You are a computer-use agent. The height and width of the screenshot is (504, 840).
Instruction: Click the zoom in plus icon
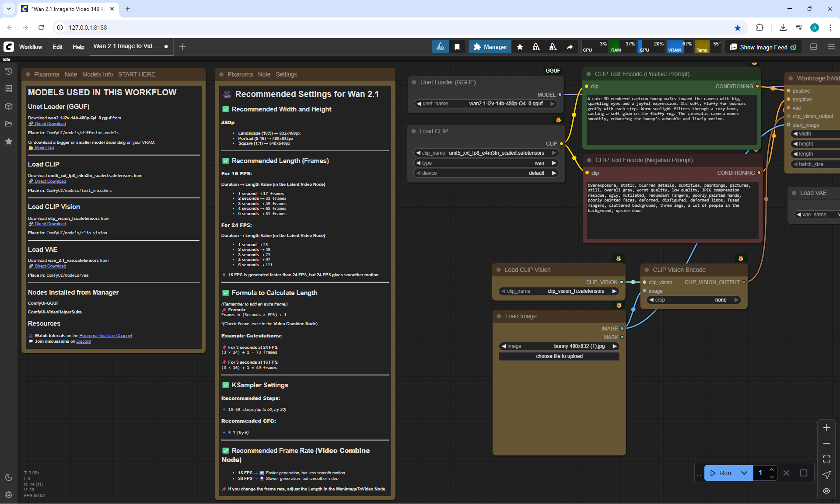tap(826, 428)
